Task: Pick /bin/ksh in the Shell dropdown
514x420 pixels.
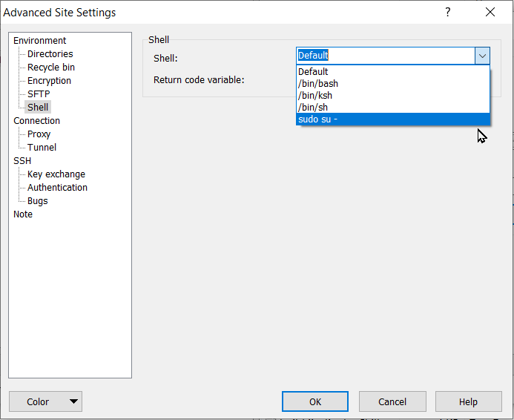Action: (317, 96)
